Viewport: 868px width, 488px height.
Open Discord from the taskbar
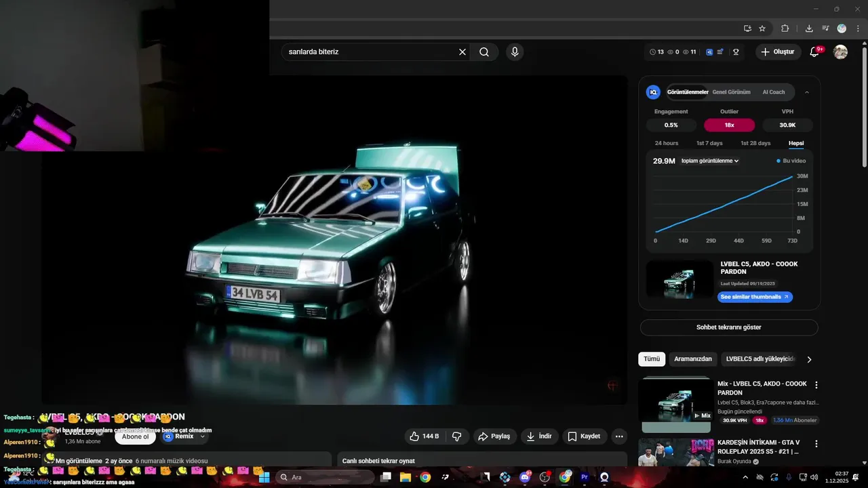525,477
